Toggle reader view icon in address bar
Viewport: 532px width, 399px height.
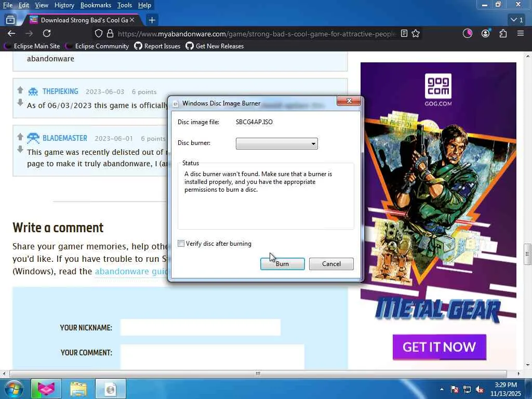pos(404,33)
